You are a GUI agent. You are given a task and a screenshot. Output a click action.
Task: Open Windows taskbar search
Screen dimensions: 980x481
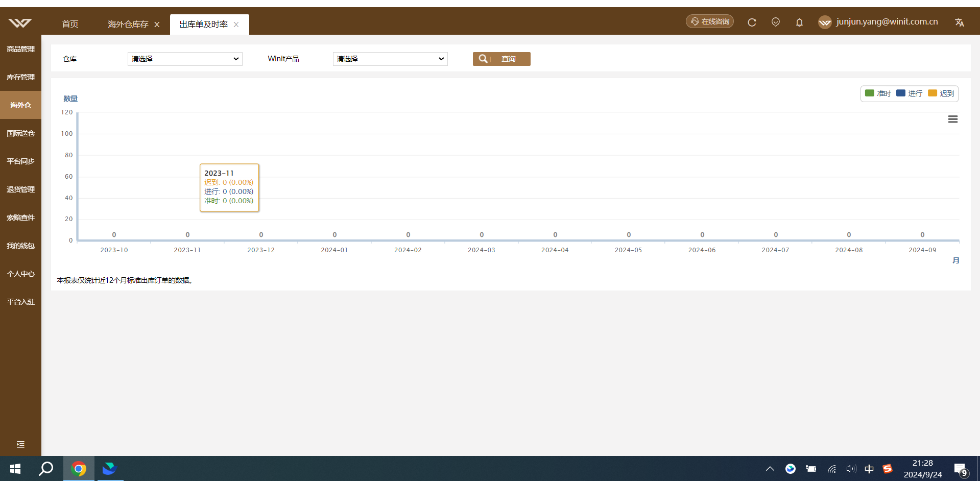pos(46,469)
